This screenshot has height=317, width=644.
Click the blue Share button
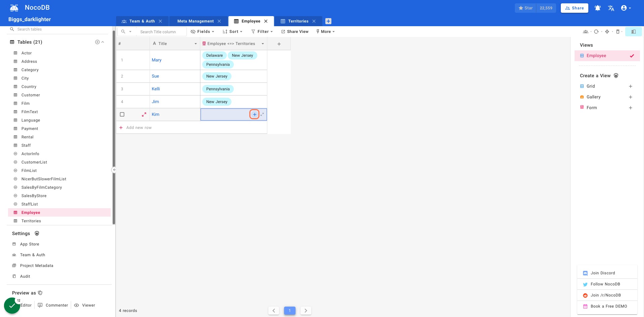(x=574, y=8)
